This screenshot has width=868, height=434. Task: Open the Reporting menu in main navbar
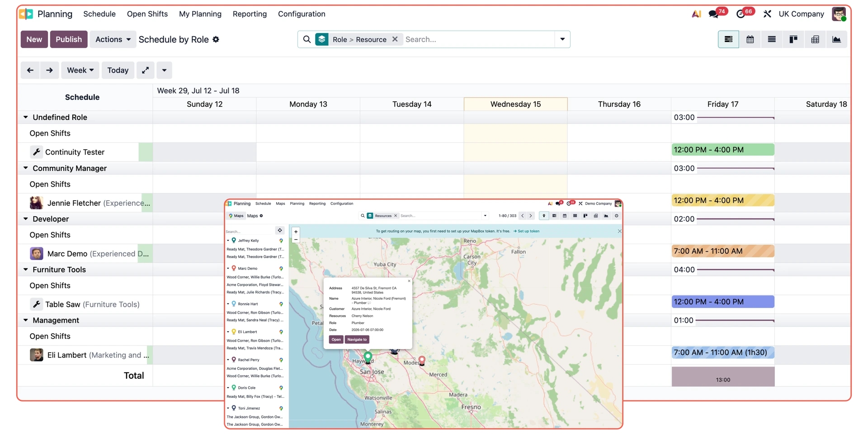point(250,14)
